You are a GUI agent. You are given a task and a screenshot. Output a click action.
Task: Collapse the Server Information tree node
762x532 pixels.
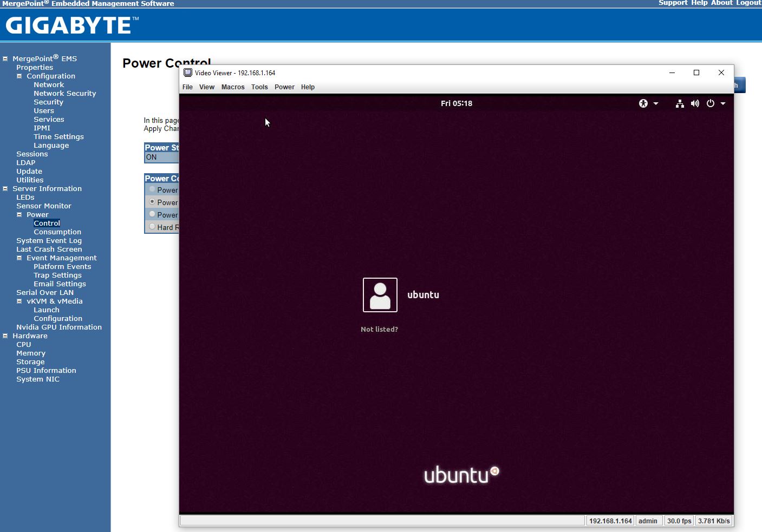coord(5,189)
